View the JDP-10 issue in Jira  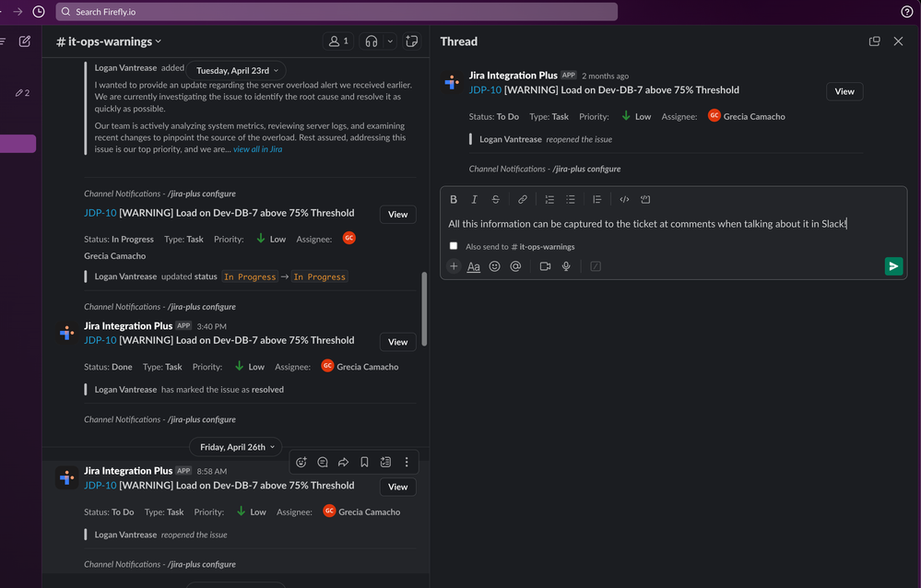tap(844, 91)
